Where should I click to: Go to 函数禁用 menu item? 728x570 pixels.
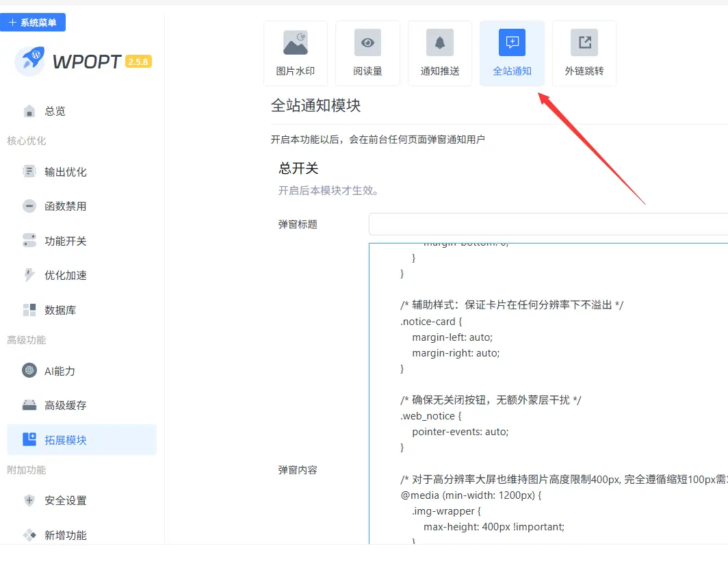click(x=65, y=206)
